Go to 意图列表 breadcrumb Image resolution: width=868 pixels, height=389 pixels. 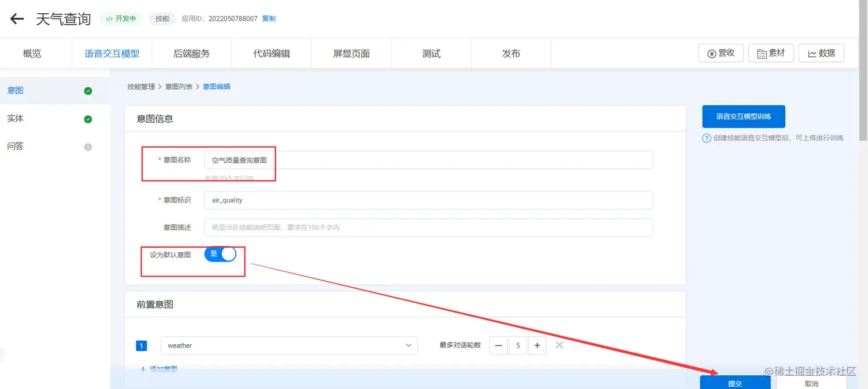179,87
